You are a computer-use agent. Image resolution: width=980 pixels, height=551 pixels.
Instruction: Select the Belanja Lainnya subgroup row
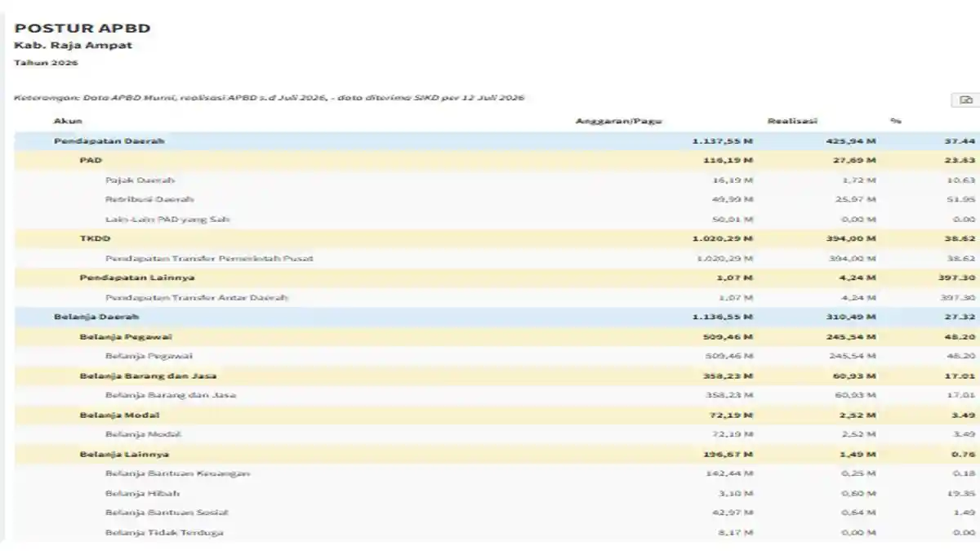pyautogui.click(x=497, y=454)
